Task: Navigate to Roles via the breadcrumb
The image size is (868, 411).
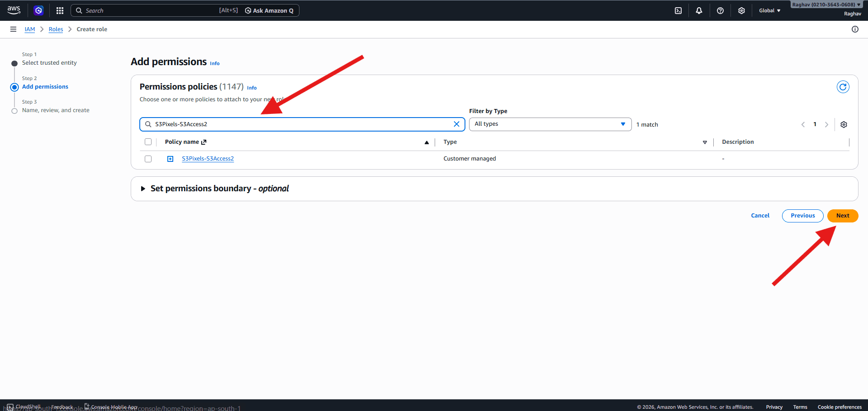Action: [55, 29]
